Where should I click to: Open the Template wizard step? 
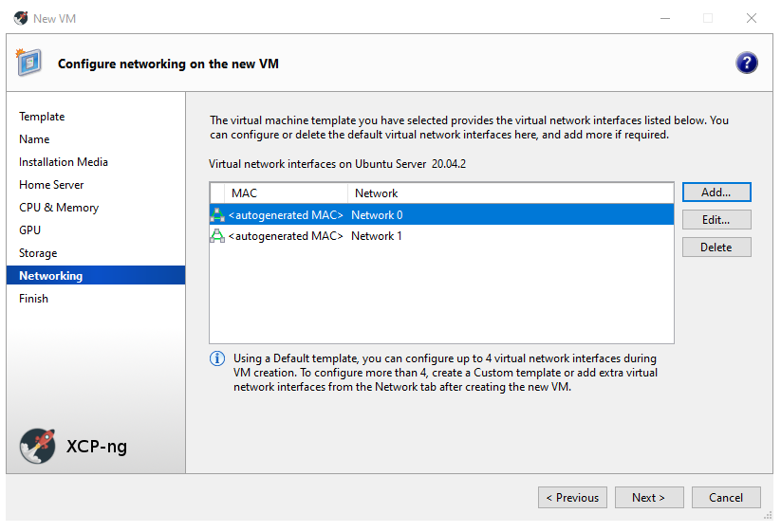[42, 117]
